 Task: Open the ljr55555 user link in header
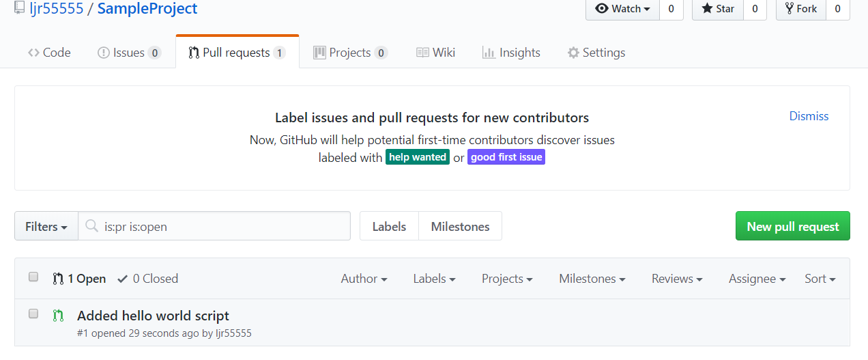56,9
